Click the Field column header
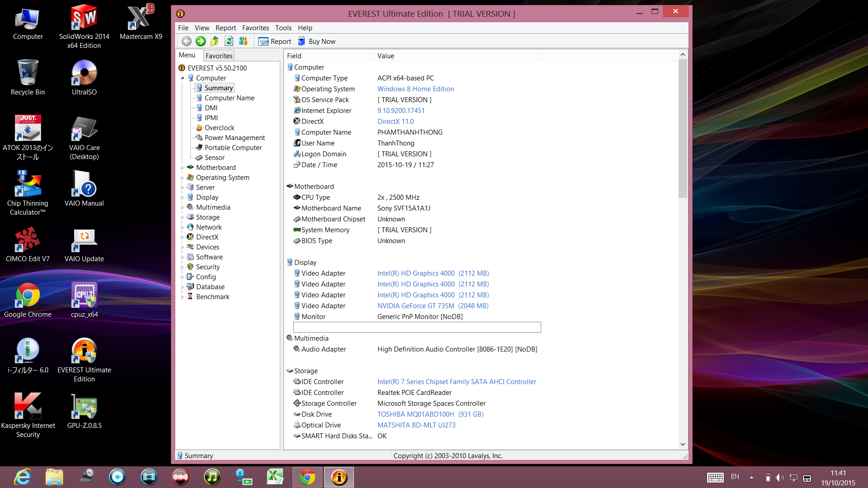Viewport: 868px width, 488px height. 330,56
